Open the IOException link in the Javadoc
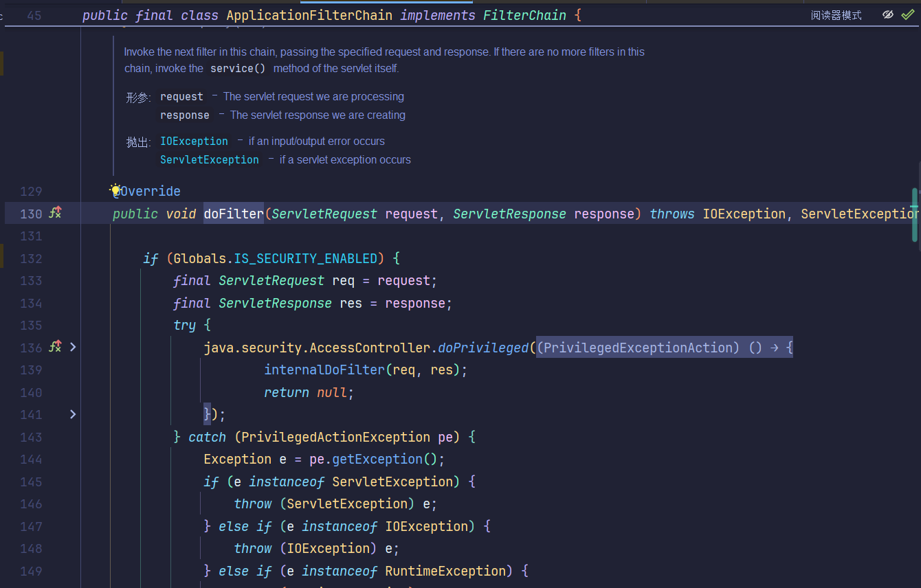 pos(194,141)
